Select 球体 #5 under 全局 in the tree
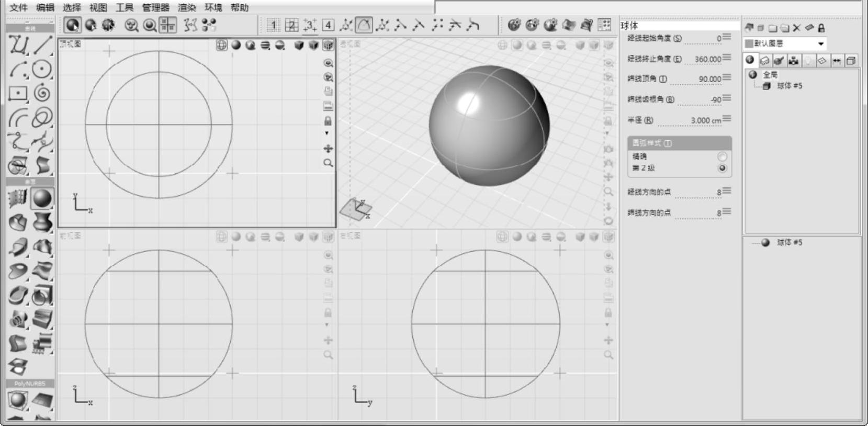Image resolution: width=868 pixels, height=426 pixels. 789,86
